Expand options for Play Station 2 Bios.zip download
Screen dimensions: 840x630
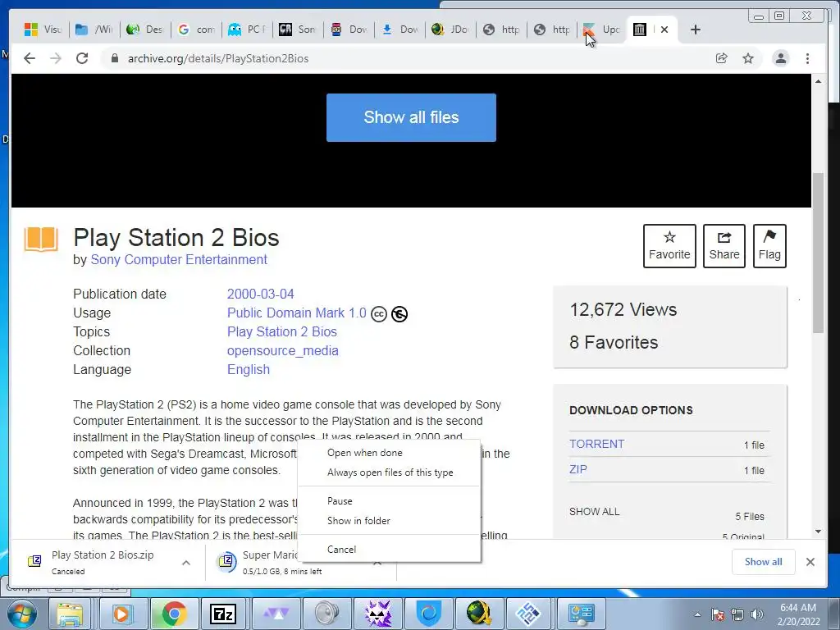(x=186, y=563)
